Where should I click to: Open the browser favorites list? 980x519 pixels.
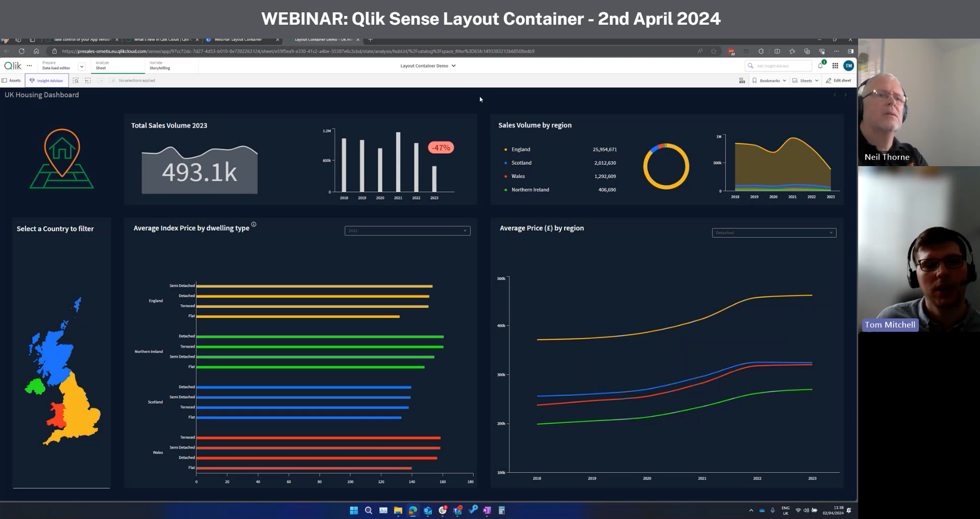(x=792, y=51)
